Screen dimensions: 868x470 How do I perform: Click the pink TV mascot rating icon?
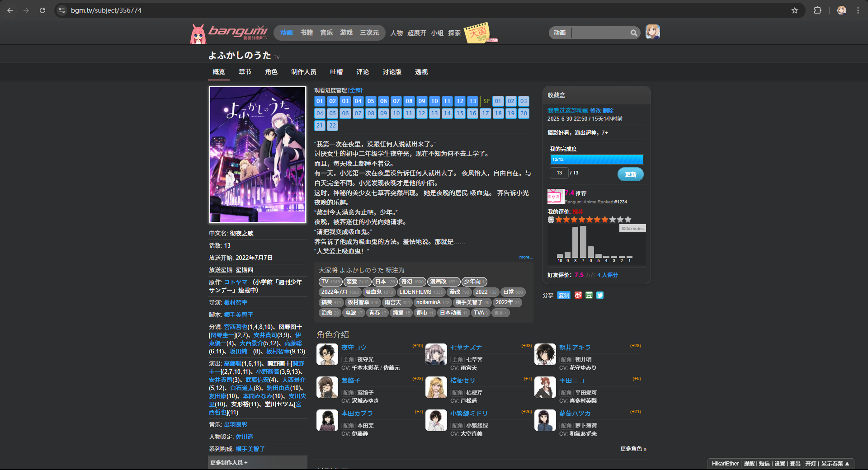tap(556, 197)
